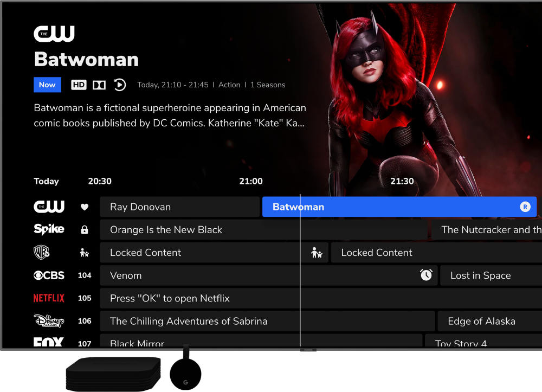Image resolution: width=542 pixels, height=392 pixels.
Task: Click the black set-top box below the TV
Action: (113, 374)
